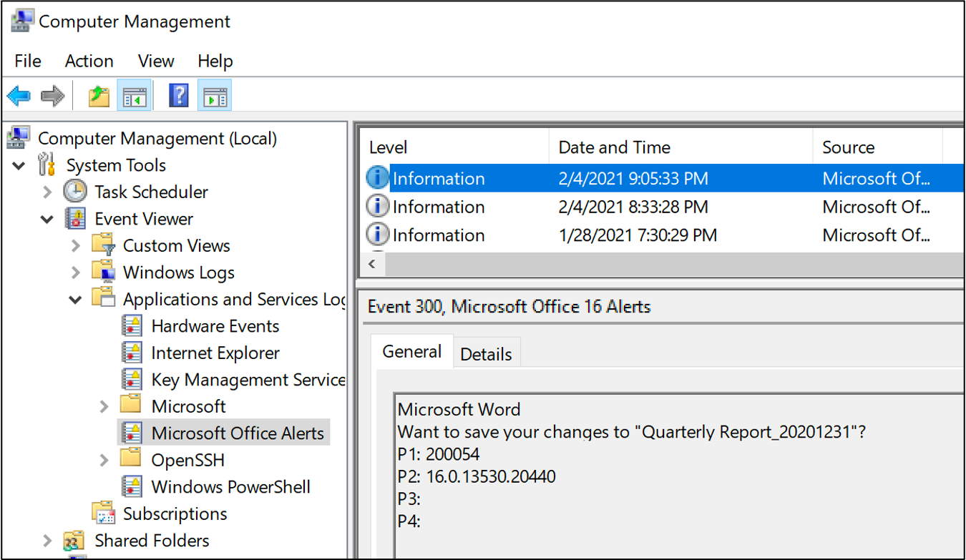The image size is (966, 560).
Task: Click the Information icon on the 8:33 PM event
Action: (x=377, y=206)
